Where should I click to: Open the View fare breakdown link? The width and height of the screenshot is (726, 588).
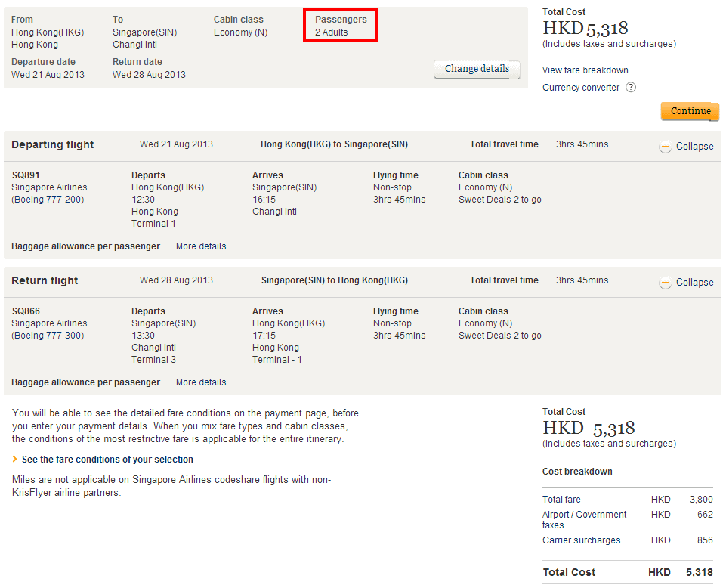pos(585,70)
